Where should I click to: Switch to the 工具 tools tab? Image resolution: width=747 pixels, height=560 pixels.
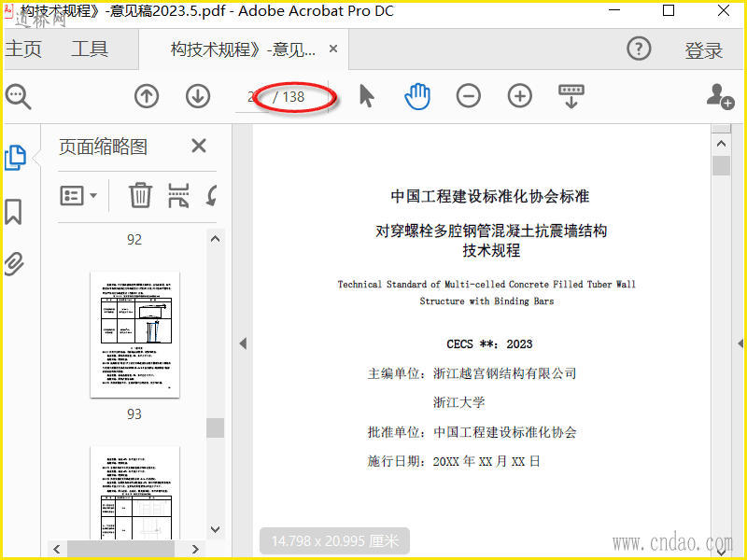(90, 49)
